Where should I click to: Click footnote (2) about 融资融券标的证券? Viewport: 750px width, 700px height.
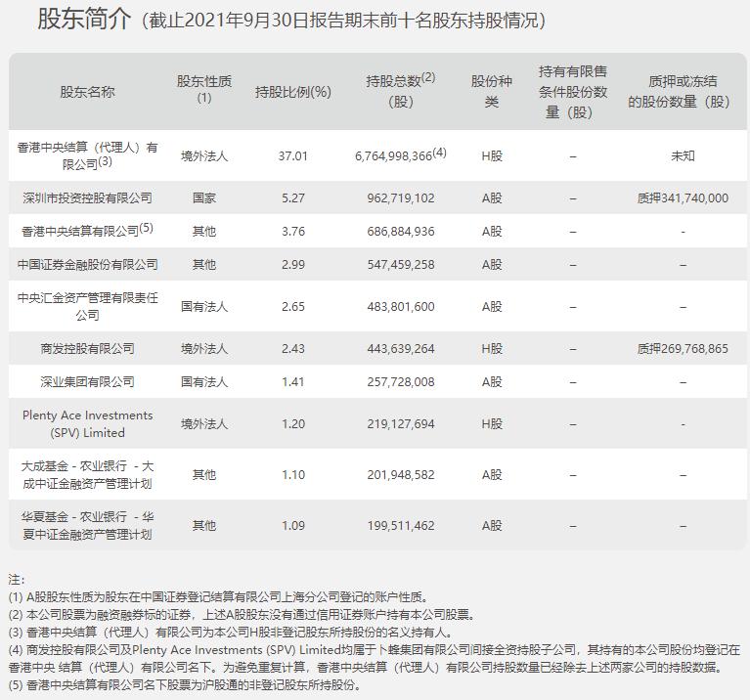click(x=243, y=614)
